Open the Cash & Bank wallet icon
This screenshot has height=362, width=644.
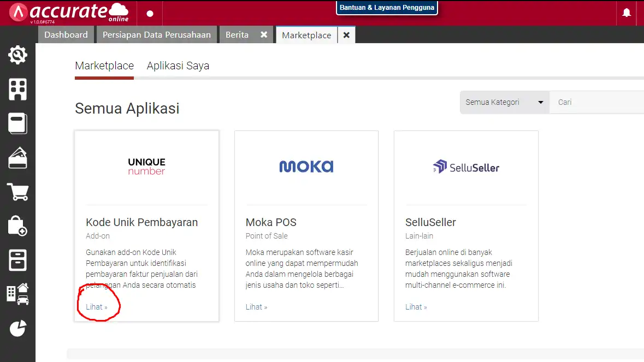17,158
